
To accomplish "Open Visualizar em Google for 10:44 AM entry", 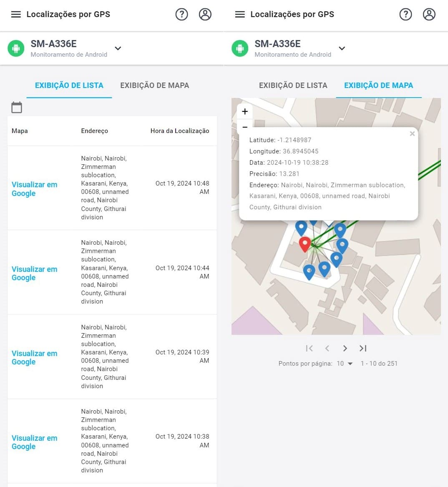I will 35,274.
